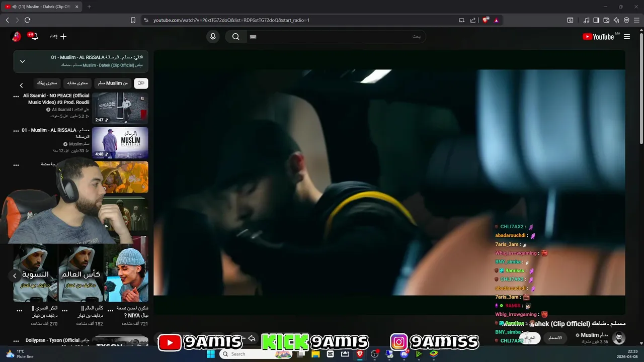644x362 pixels.
Task: Open the "01 - Muslim - AL RISSALA" title link
Action: [x=55, y=133]
